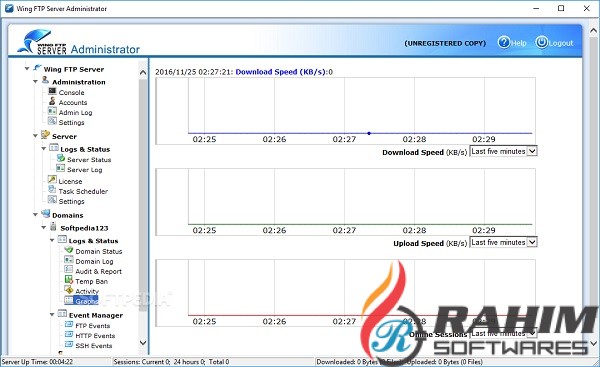Click the Server Settings icon under License

[52, 200]
